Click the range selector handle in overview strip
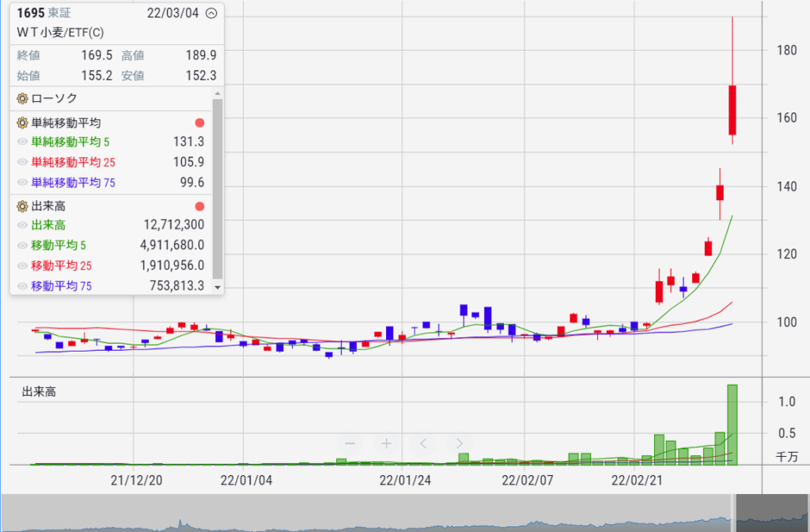This screenshot has width=810, height=532. point(733,513)
